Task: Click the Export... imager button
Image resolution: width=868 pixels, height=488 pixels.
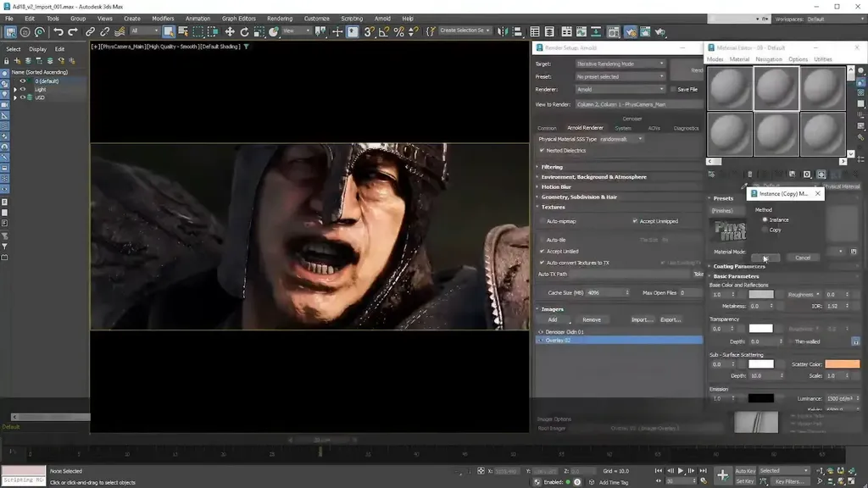Action: (x=670, y=319)
